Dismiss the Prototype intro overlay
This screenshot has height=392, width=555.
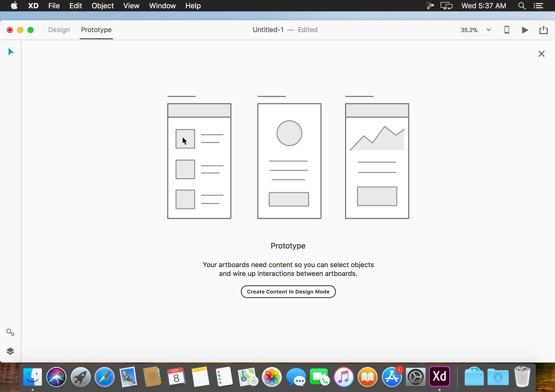(x=541, y=54)
